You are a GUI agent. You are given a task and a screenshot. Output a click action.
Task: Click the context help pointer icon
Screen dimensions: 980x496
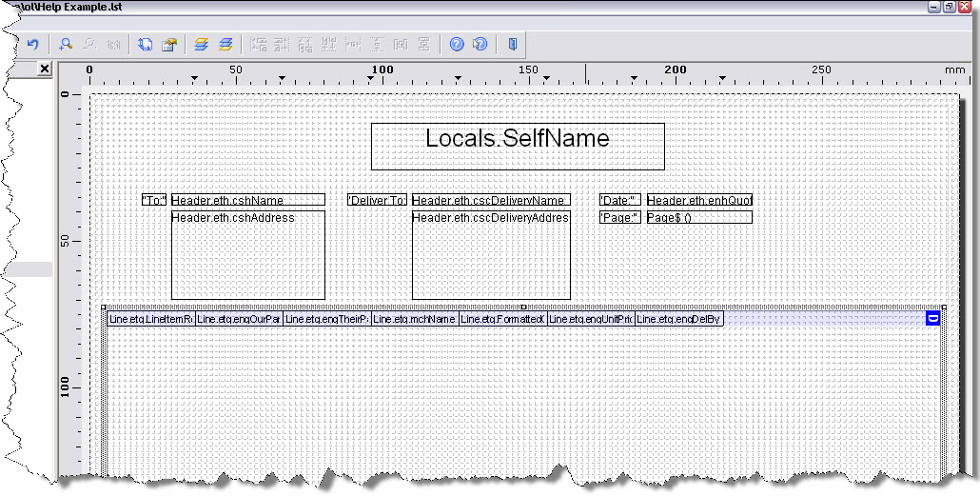click(480, 45)
